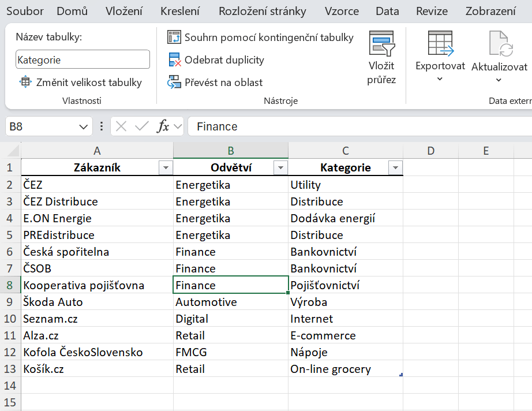Click the table name field Kategorie
Screen dimensions: 532x411
[x=83, y=59]
